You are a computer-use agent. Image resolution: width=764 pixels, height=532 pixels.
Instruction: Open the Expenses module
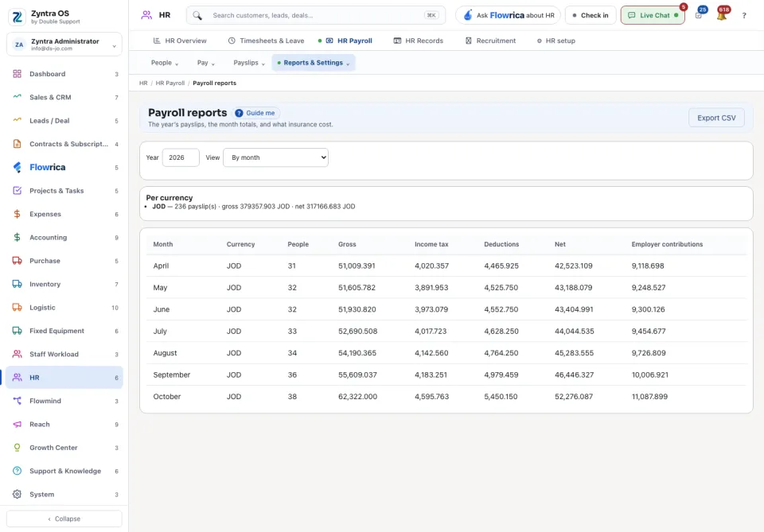pyautogui.click(x=64, y=214)
